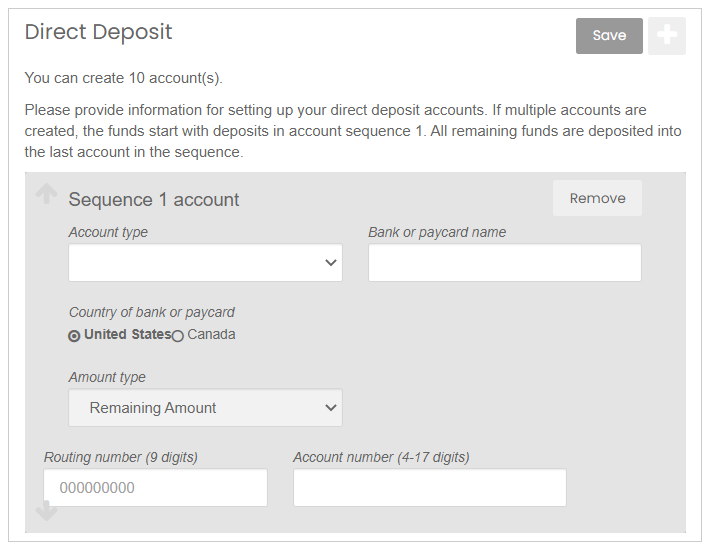Remove the Sequence 1 account
Viewport: 711px width, 552px height.
coord(597,198)
